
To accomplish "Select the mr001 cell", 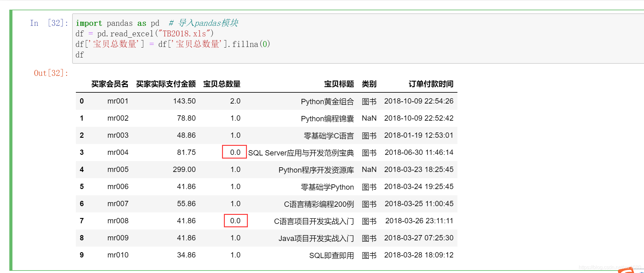I will pyautogui.click(x=118, y=101).
